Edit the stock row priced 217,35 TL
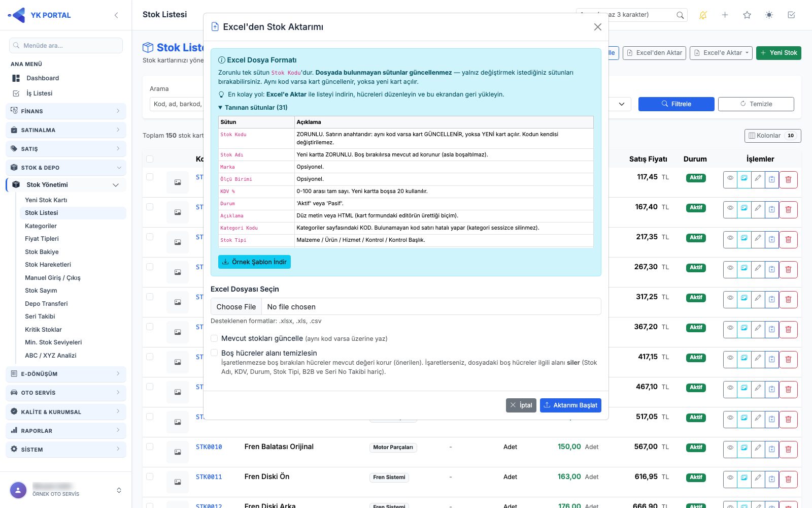 pos(758,239)
